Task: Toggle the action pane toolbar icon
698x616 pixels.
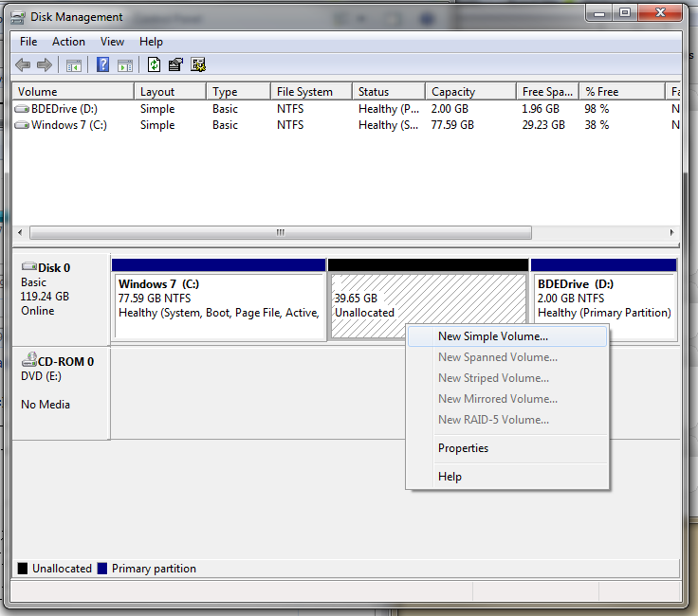Action: point(125,65)
